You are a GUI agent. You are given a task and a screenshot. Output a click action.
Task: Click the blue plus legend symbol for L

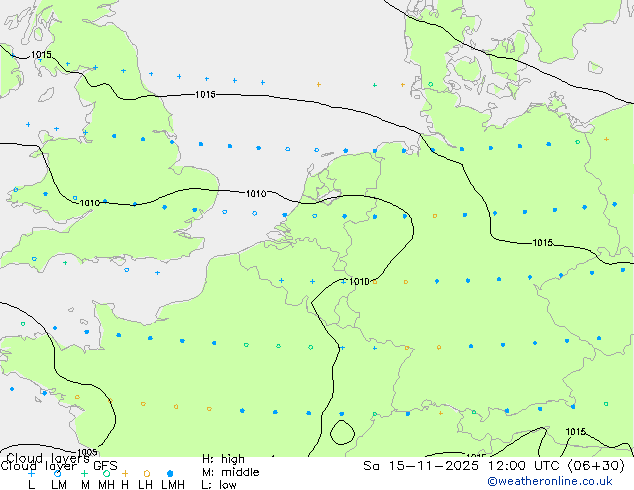pyautogui.click(x=31, y=473)
